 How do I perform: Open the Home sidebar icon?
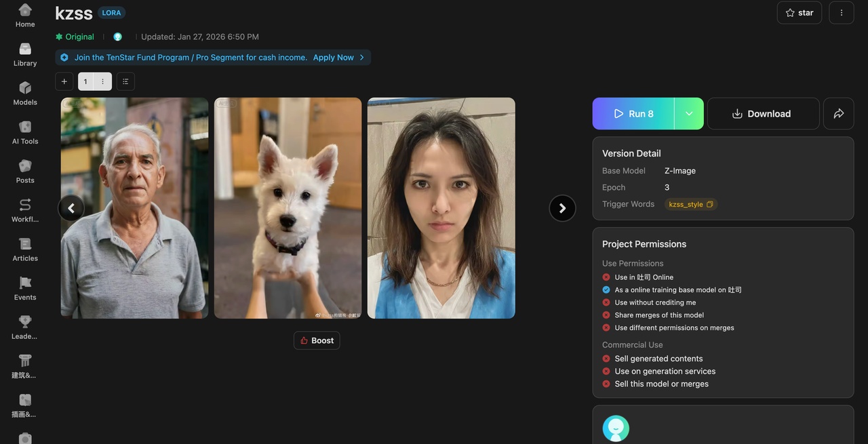[25, 15]
